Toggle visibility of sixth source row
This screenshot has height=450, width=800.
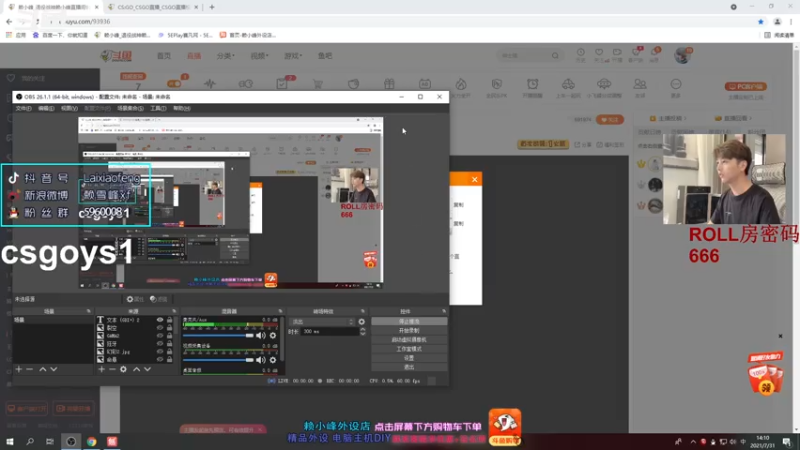point(160,360)
